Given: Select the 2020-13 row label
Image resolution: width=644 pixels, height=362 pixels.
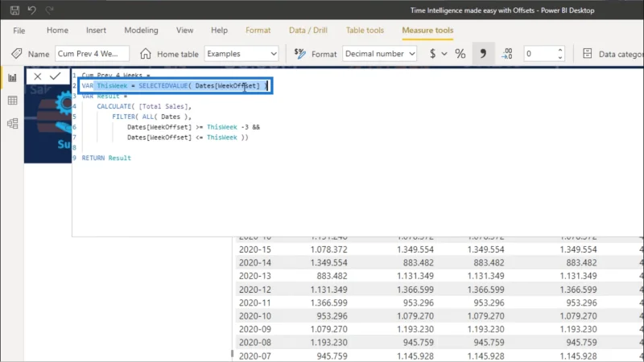Looking at the screenshot, I should (254, 276).
